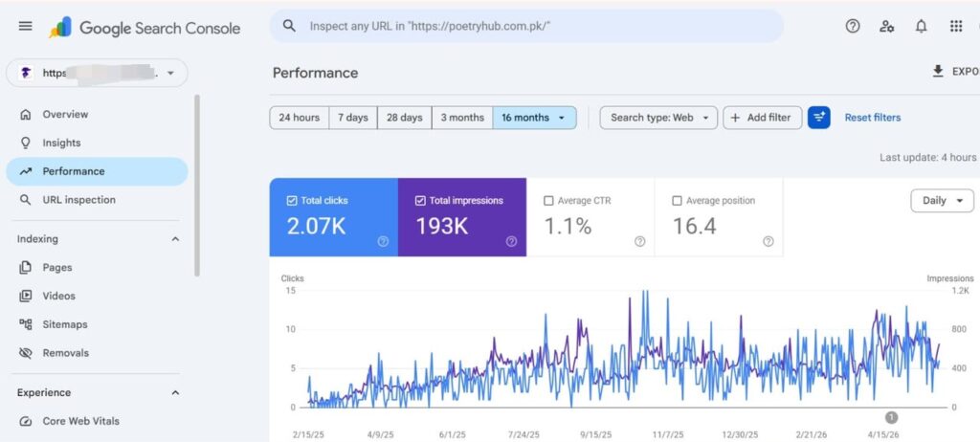Open users and permissions settings icon
Image resolution: width=980 pixels, height=442 pixels.
886,26
